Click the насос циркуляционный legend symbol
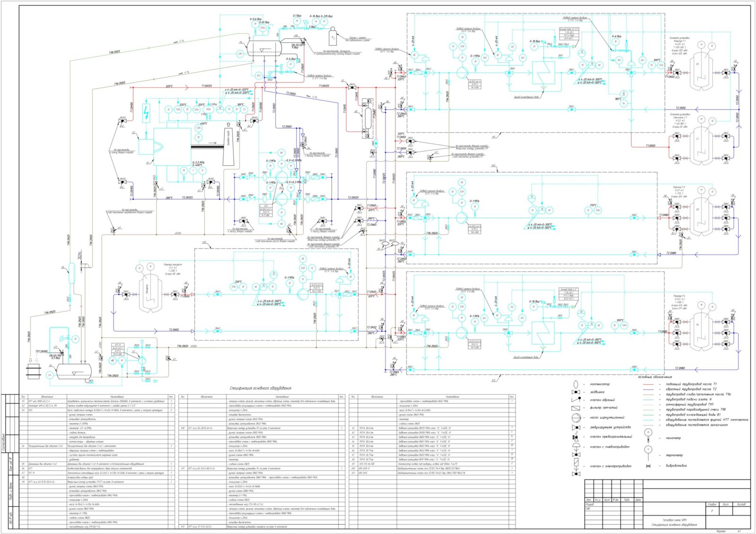The width and height of the screenshot is (756, 534). (x=576, y=418)
